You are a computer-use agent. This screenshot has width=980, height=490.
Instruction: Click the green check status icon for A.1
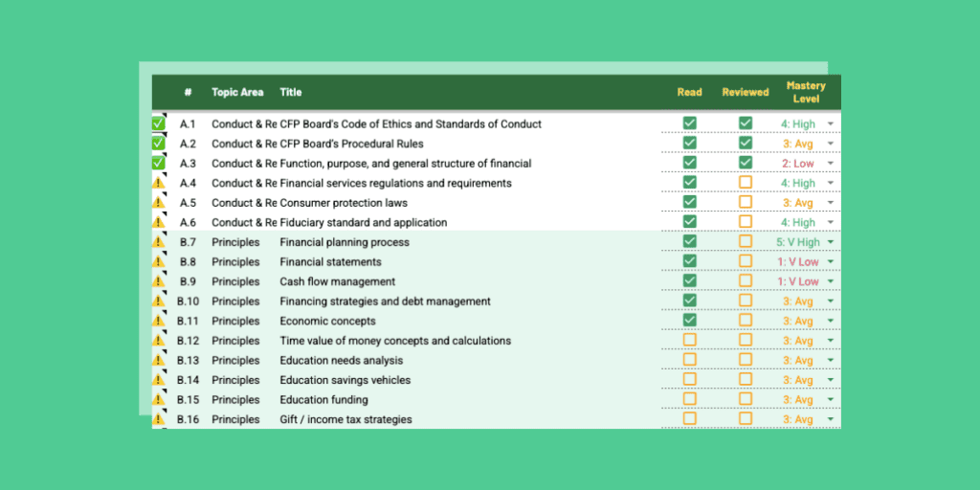click(x=158, y=123)
